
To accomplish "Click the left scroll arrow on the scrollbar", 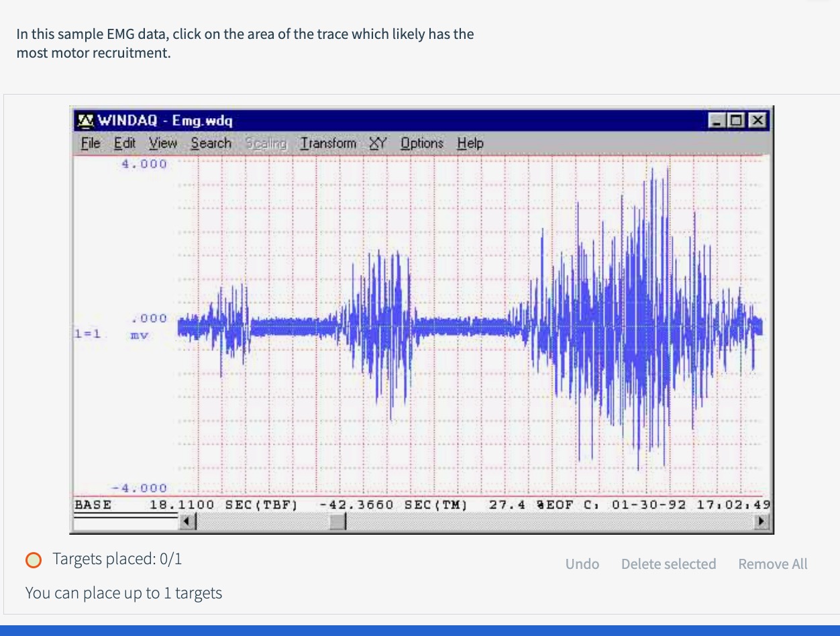I will pos(187,520).
